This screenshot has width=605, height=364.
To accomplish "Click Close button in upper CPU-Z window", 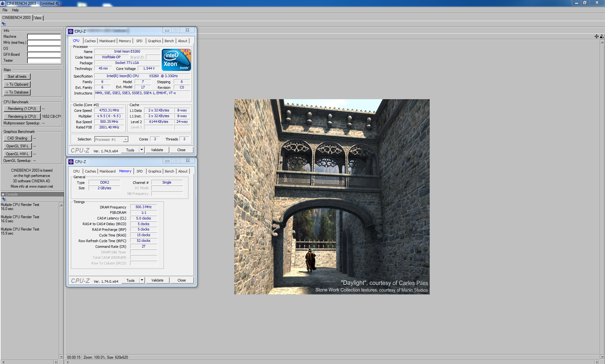I will [181, 150].
